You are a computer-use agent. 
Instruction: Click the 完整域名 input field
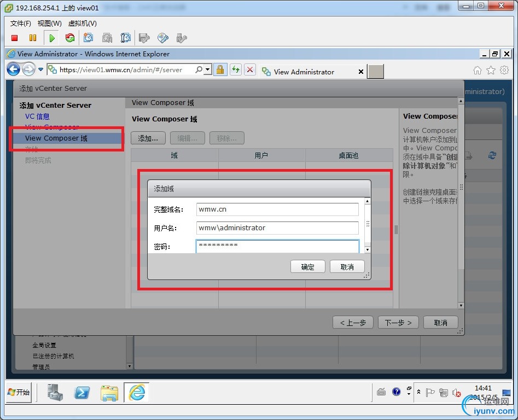click(x=277, y=209)
